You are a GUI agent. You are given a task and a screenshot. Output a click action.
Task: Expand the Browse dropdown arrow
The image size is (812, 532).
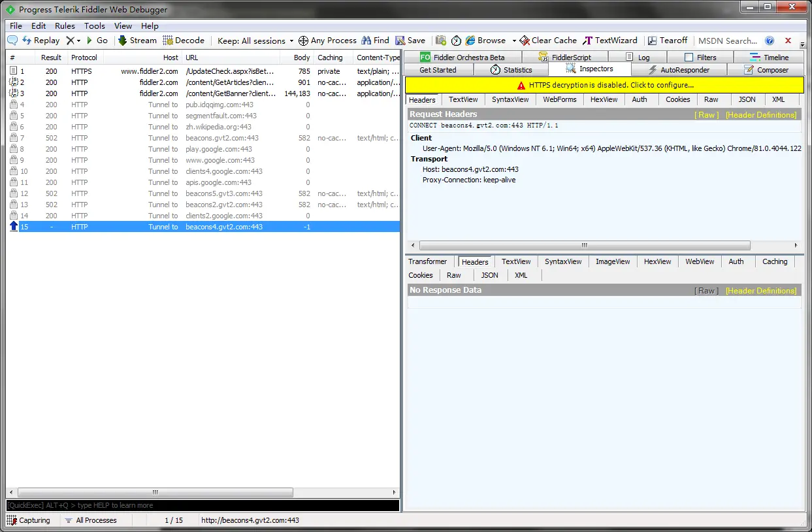point(514,41)
